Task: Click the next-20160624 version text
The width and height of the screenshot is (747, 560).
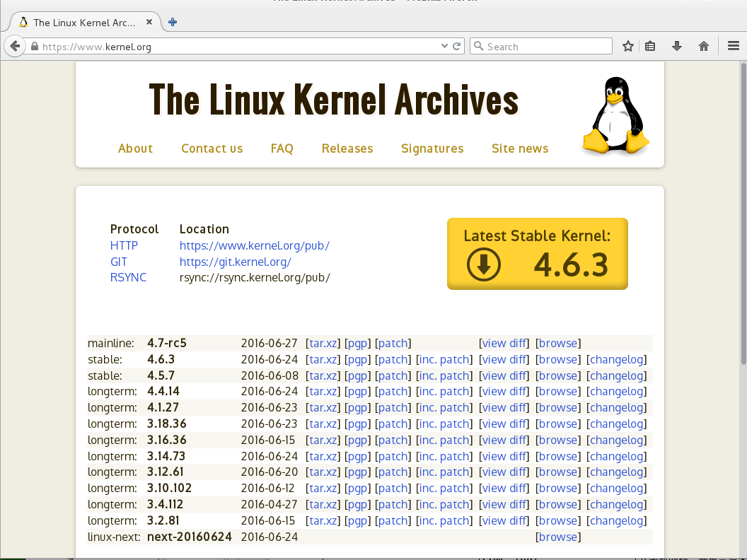Action: (x=189, y=537)
